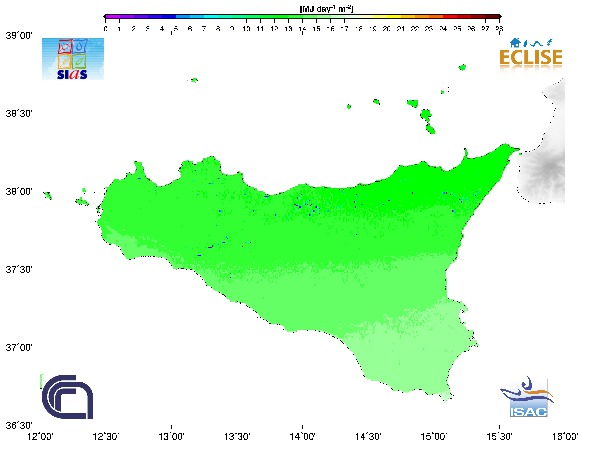Click the 15°30' longitude label
This screenshot has width=600, height=450.
[499, 437]
